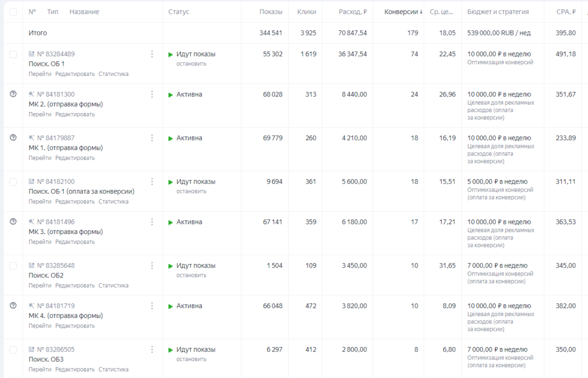Select all campaigns with the header checkbox
The width and height of the screenshot is (588, 378).
[x=13, y=12]
